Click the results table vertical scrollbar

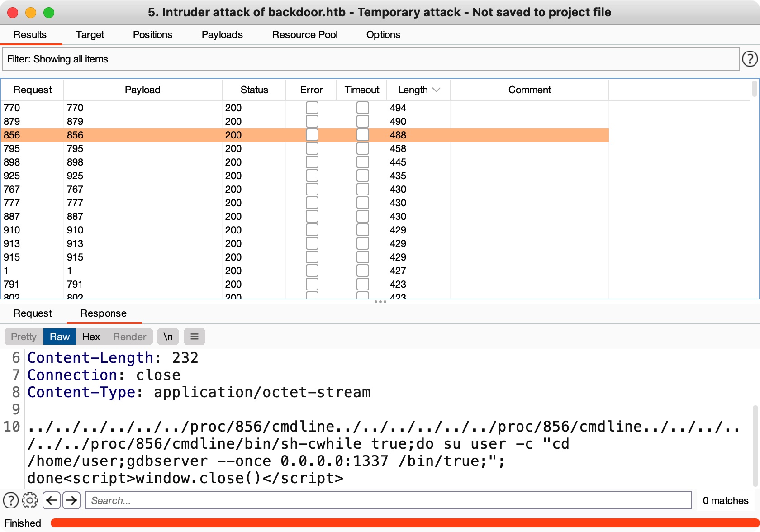click(x=754, y=89)
